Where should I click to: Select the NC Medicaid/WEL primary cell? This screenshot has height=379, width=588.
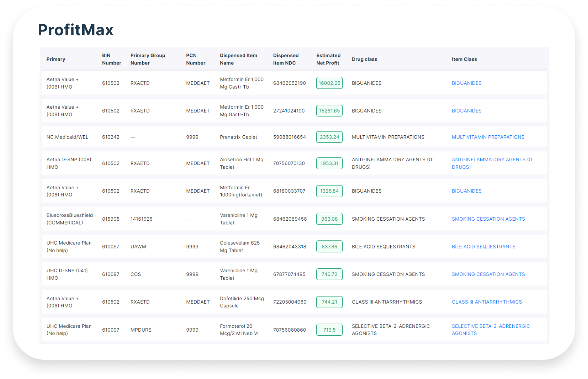pyautogui.click(x=67, y=137)
